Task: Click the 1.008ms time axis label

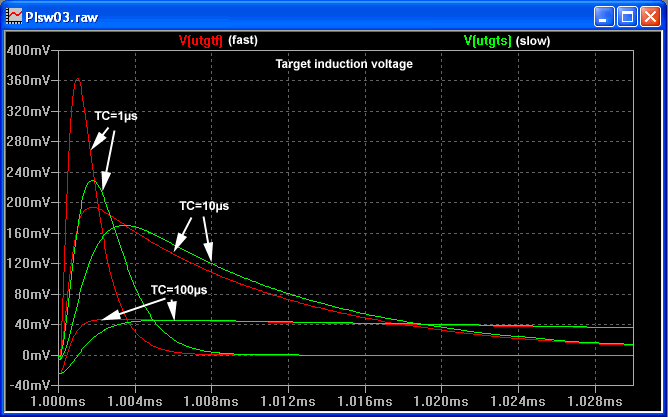Action: click(x=212, y=401)
